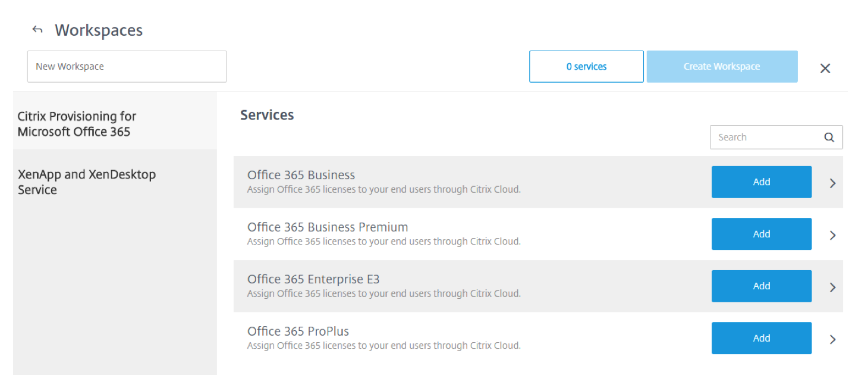Add the Office 365 ProPlus service

[x=761, y=338]
